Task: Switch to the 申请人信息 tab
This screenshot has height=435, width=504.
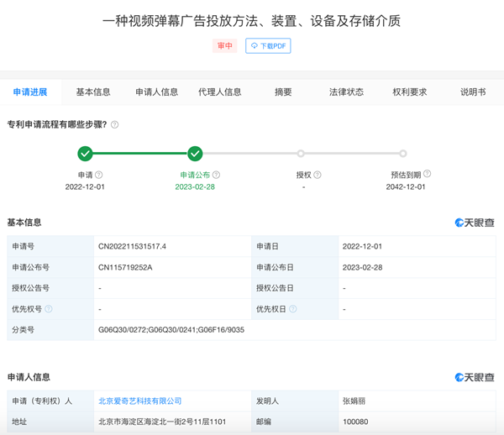Action: (156, 92)
